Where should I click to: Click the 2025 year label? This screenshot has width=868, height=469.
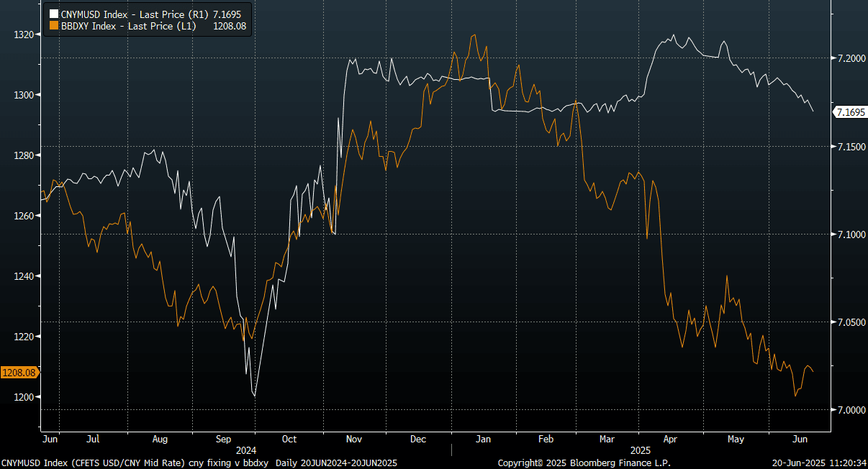pos(641,450)
